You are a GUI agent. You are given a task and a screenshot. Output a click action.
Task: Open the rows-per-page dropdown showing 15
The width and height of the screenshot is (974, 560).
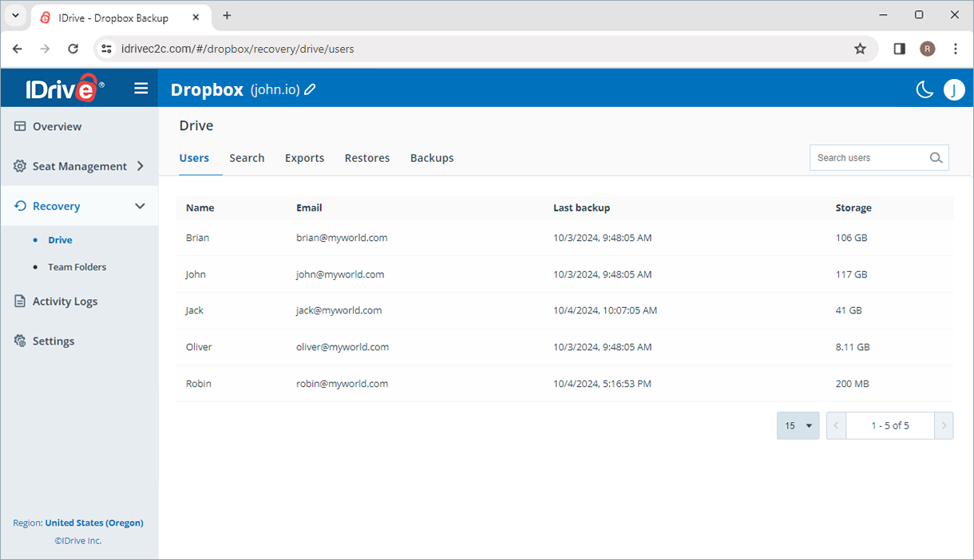[x=798, y=425]
